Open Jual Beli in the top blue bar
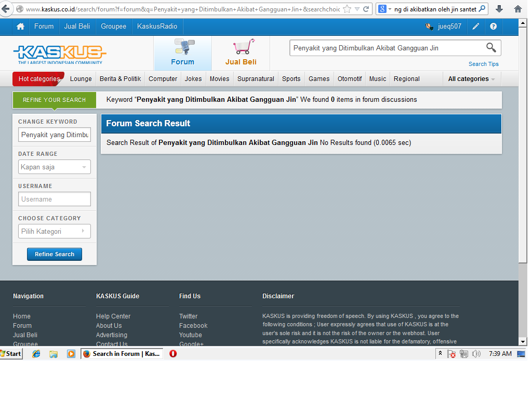Image resolution: width=532 pixels, height=399 pixels. (x=77, y=26)
